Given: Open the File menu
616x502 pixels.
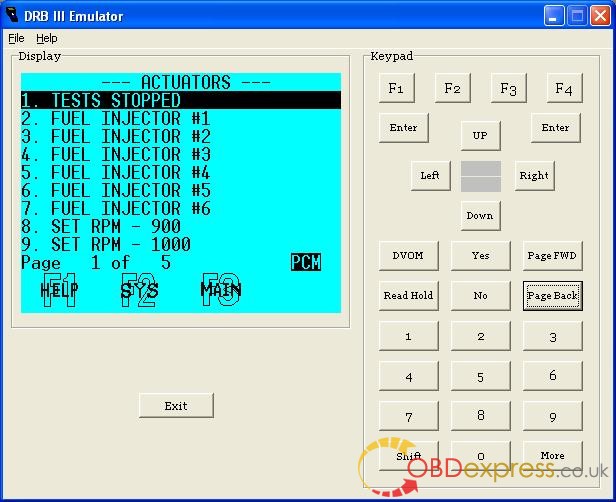Looking at the screenshot, I should point(16,38).
